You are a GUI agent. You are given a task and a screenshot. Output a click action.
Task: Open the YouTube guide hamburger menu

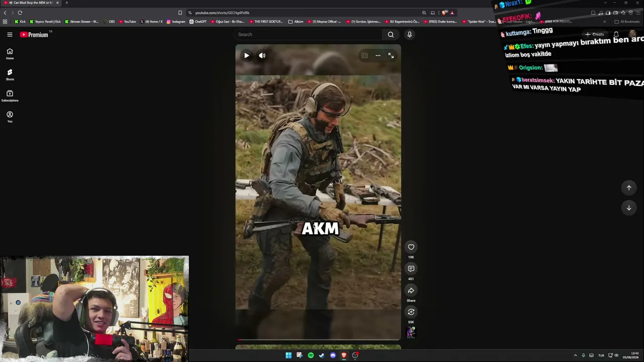[x=10, y=35]
